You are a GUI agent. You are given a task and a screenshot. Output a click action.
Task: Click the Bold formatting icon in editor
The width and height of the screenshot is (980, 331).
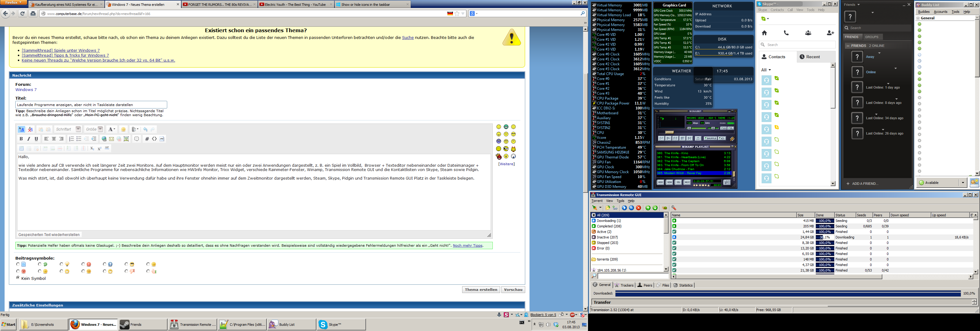pos(21,139)
